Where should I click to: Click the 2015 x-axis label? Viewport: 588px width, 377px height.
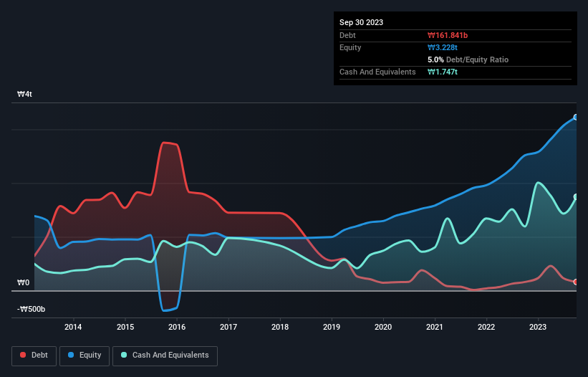point(125,327)
